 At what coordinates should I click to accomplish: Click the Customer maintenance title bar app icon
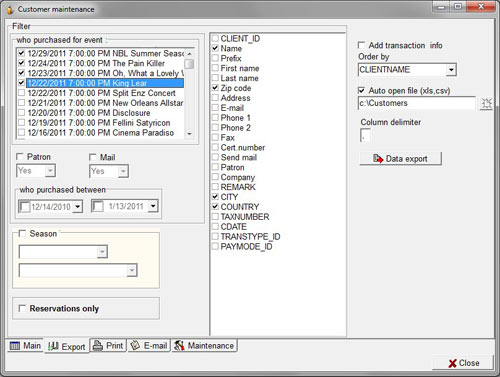point(10,10)
